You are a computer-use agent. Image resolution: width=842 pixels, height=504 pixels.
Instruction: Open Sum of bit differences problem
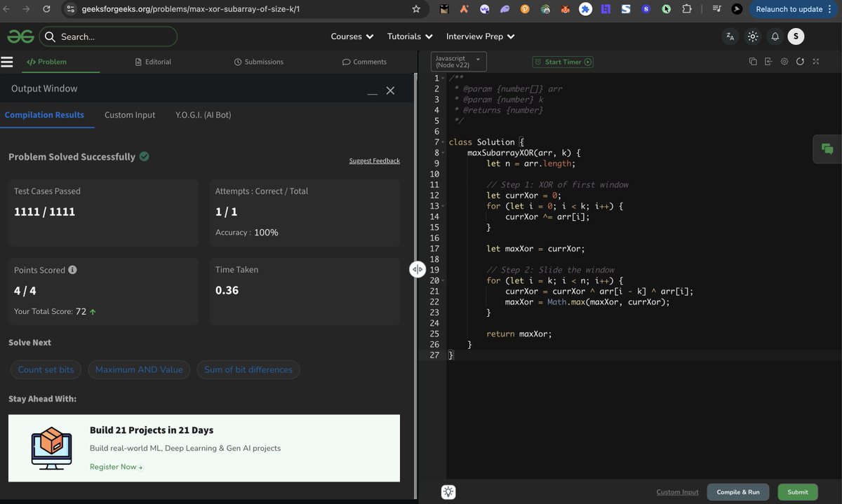tap(248, 369)
